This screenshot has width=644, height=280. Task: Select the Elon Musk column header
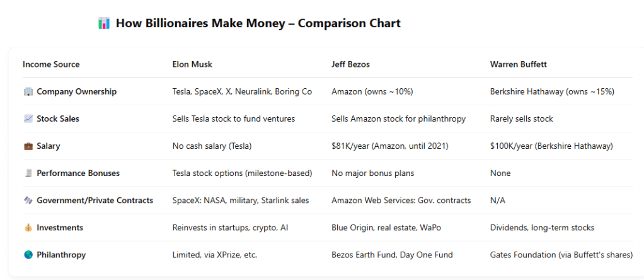click(x=193, y=64)
